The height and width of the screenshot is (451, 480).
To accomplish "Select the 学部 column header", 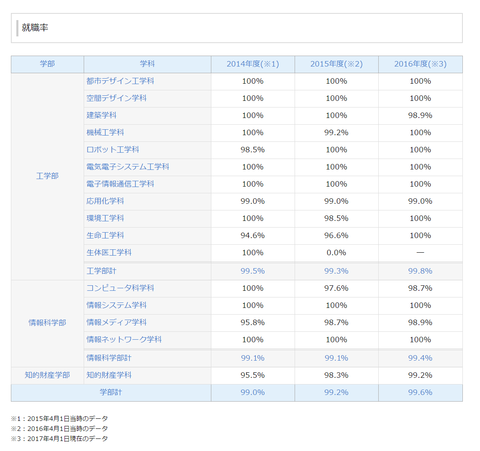I will [x=47, y=64].
